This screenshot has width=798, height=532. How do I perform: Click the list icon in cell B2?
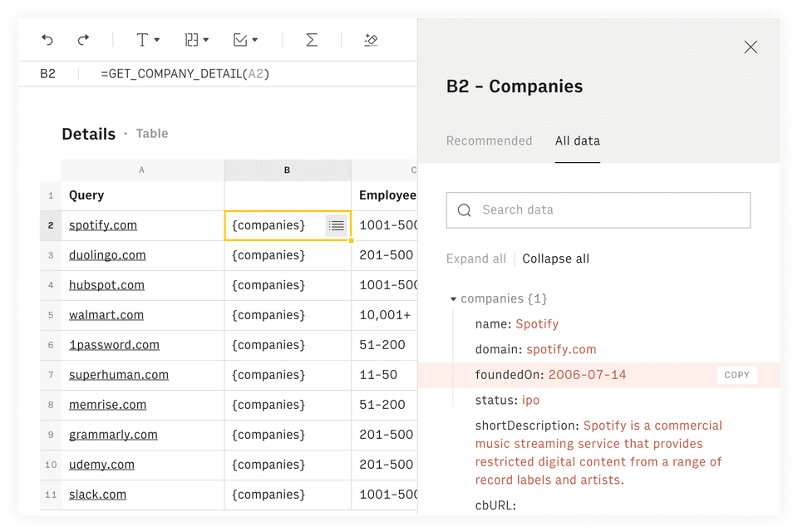coord(337,225)
